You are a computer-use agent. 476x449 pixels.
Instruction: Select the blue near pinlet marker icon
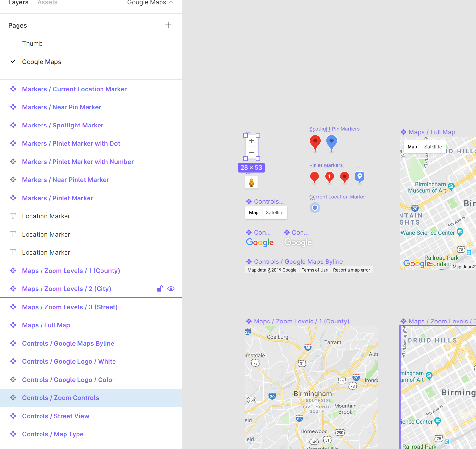coord(360,177)
